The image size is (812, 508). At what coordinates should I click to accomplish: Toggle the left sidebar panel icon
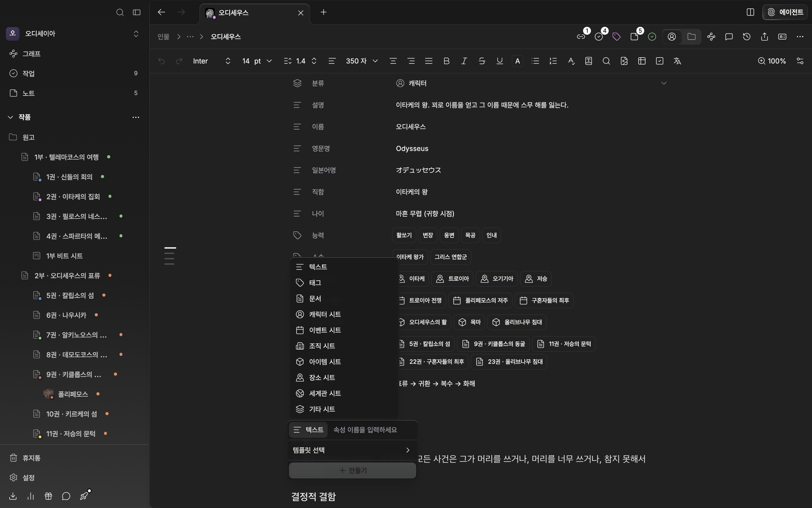tap(136, 12)
